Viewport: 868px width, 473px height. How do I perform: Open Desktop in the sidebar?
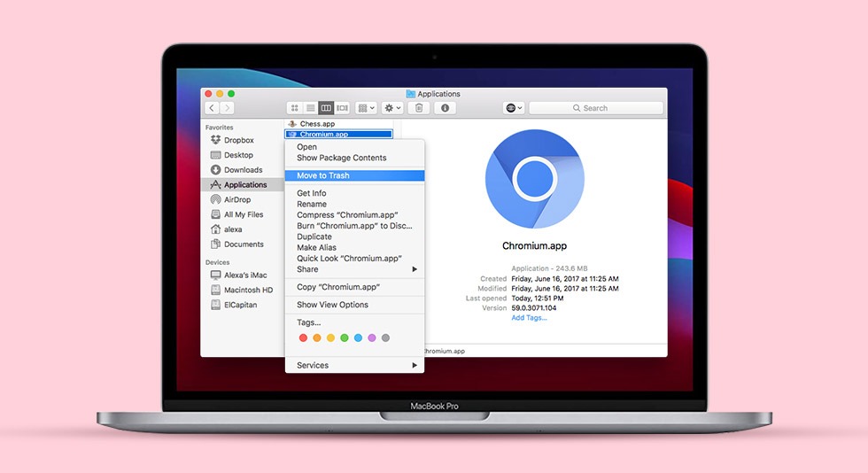[x=238, y=155]
